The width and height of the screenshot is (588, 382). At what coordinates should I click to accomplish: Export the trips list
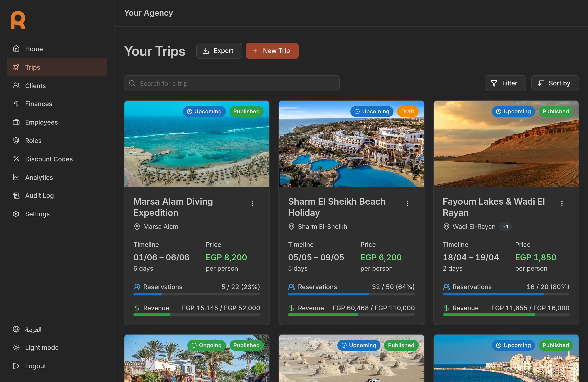(x=219, y=51)
